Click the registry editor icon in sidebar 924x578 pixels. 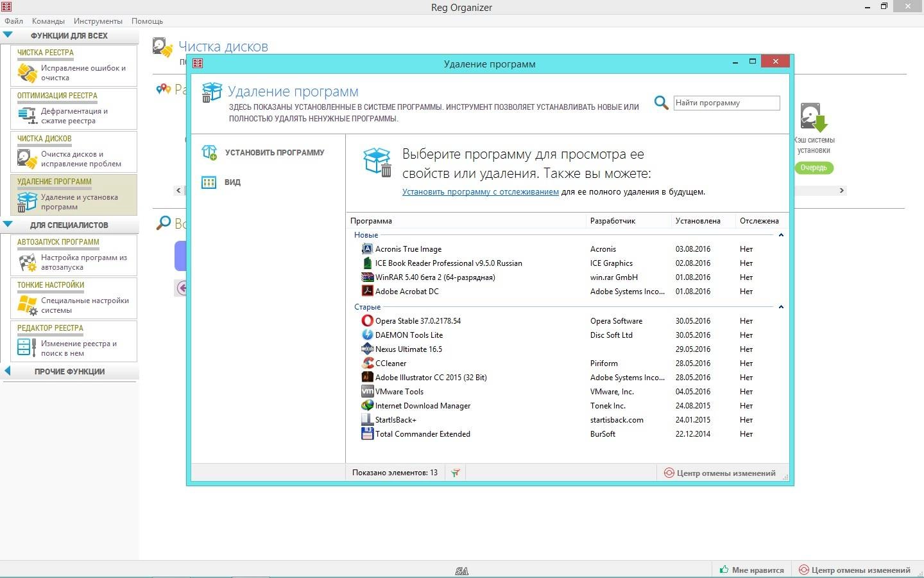pos(27,347)
